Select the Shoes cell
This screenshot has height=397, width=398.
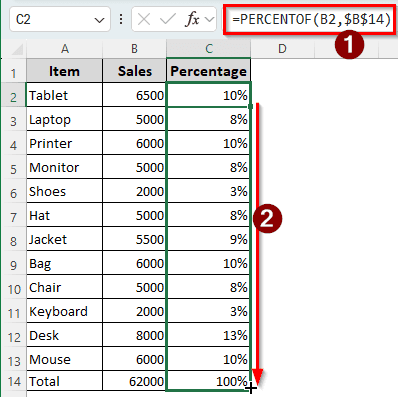click(x=64, y=191)
